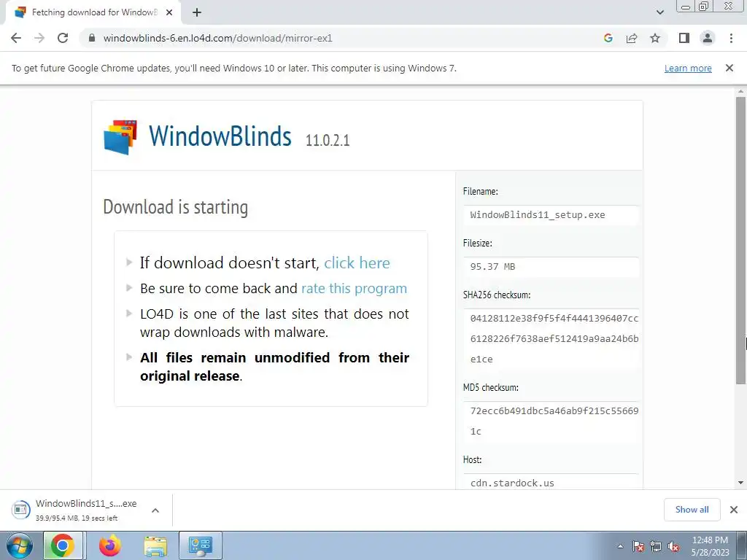747x560 pixels.
Task: Open the tab search dropdown
Action: point(659,12)
